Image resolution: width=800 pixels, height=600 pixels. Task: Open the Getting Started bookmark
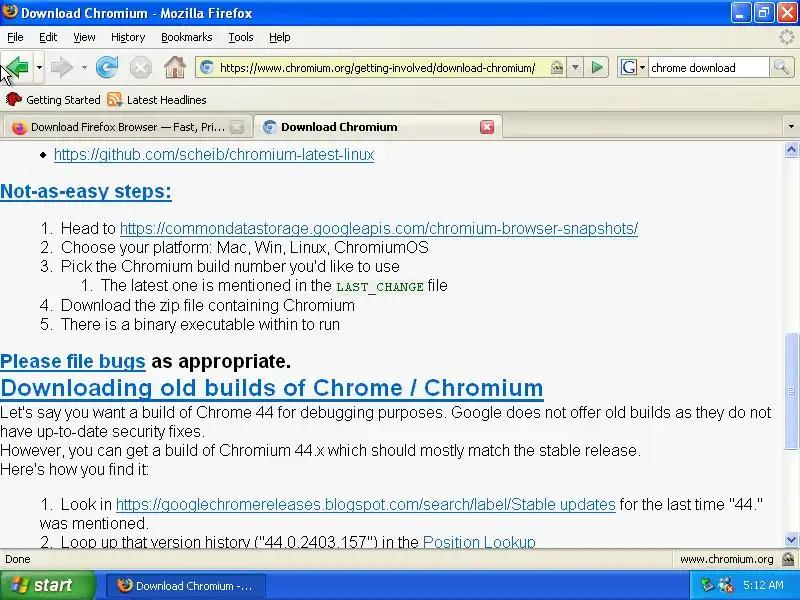(x=53, y=100)
